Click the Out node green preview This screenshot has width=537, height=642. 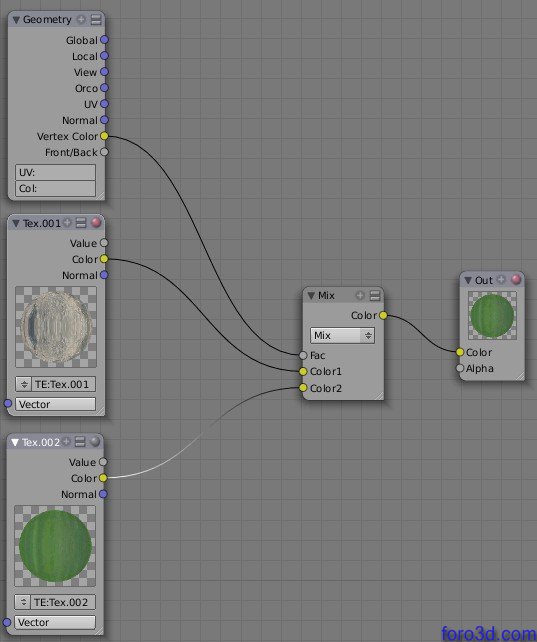[492, 316]
